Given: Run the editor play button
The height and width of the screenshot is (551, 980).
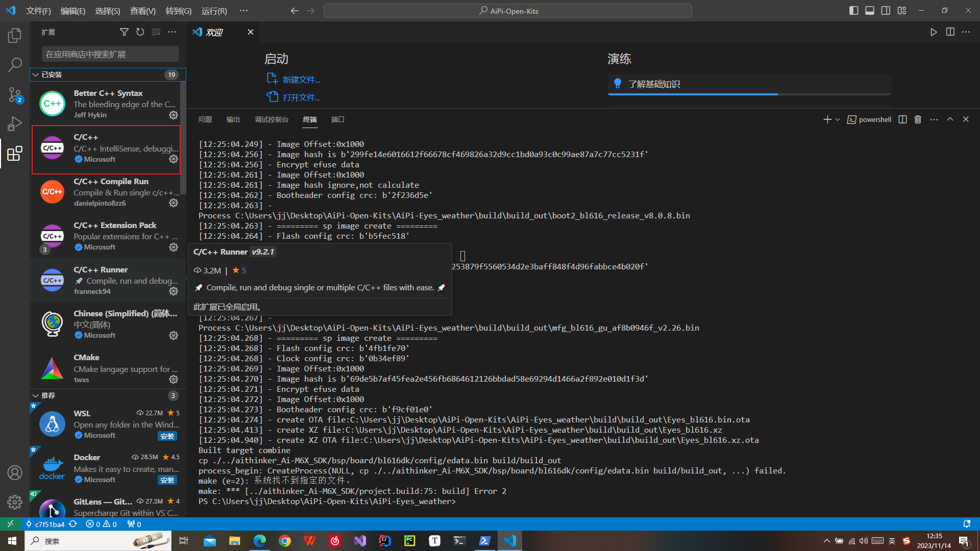Looking at the screenshot, I should (x=934, y=32).
